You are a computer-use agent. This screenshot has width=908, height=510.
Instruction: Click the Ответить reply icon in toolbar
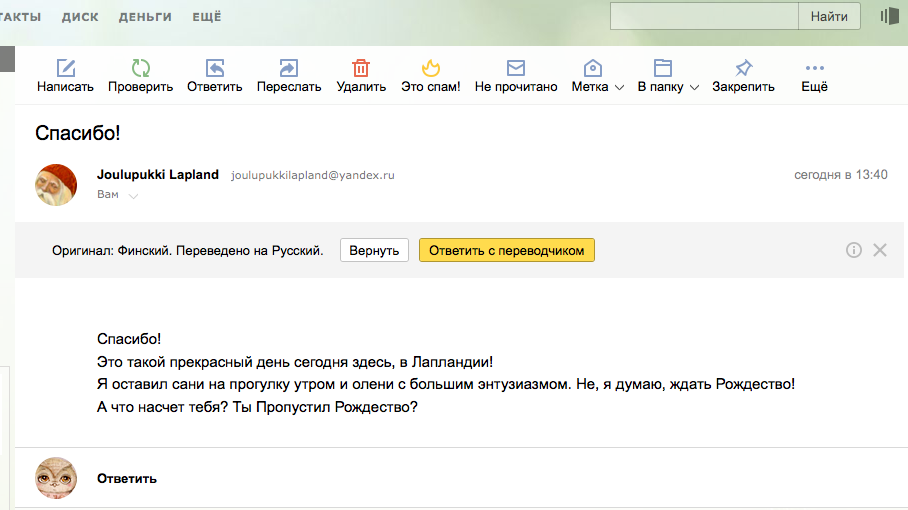[215, 68]
